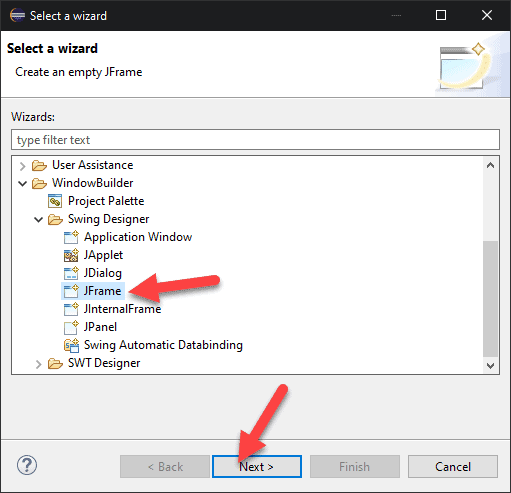
Task: Select JInternalFrame wizard entry
Action: [x=122, y=309]
